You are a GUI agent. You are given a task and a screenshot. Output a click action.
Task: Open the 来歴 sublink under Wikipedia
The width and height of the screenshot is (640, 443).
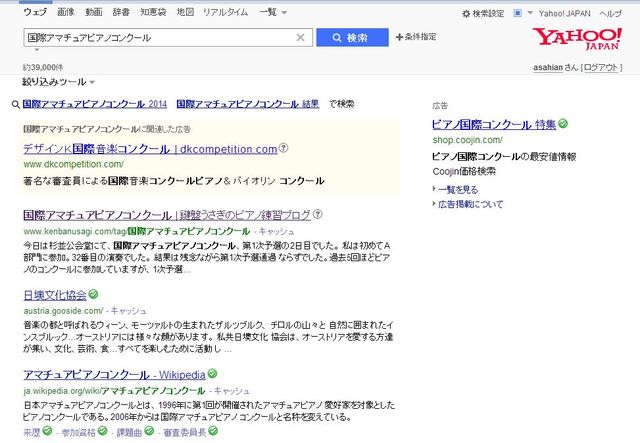click(32, 432)
